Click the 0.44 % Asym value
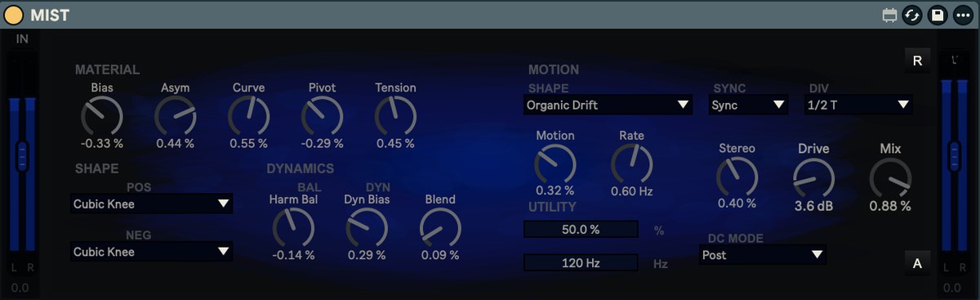 pyautogui.click(x=176, y=144)
